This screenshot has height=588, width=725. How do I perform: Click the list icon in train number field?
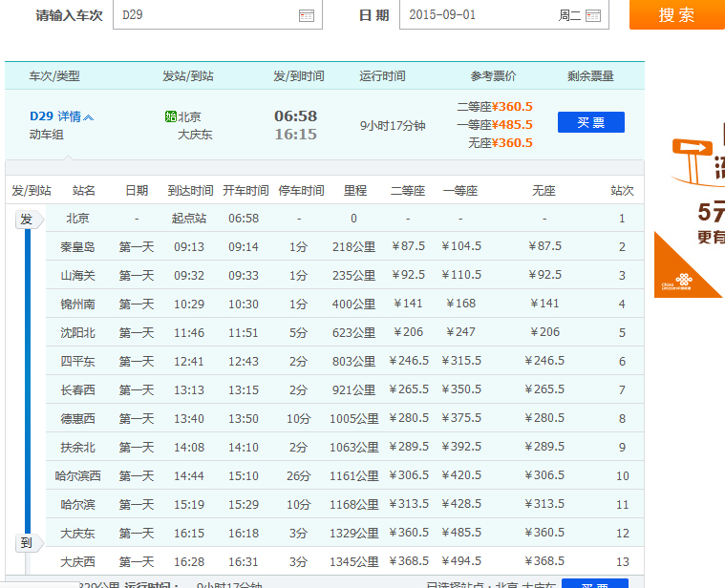pos(306,15)
